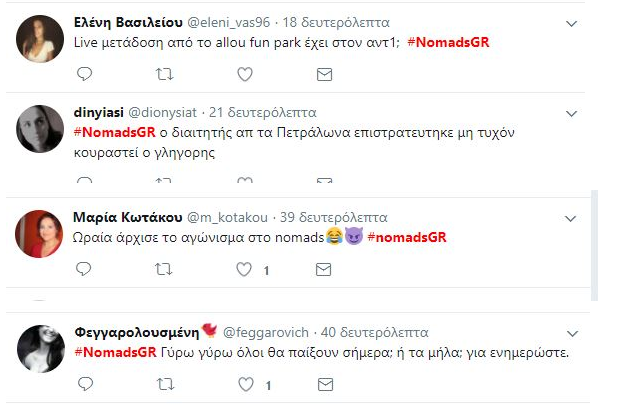This screenshot has height=405, width=617.
Task: Retweet Μαρία Κωτάκου's nomads tweet
Action: point(165,269)
